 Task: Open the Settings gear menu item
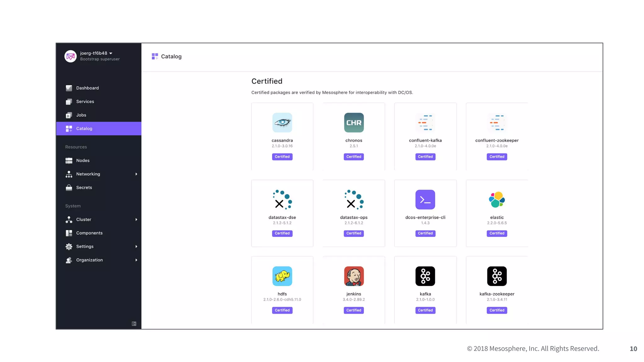85,247
